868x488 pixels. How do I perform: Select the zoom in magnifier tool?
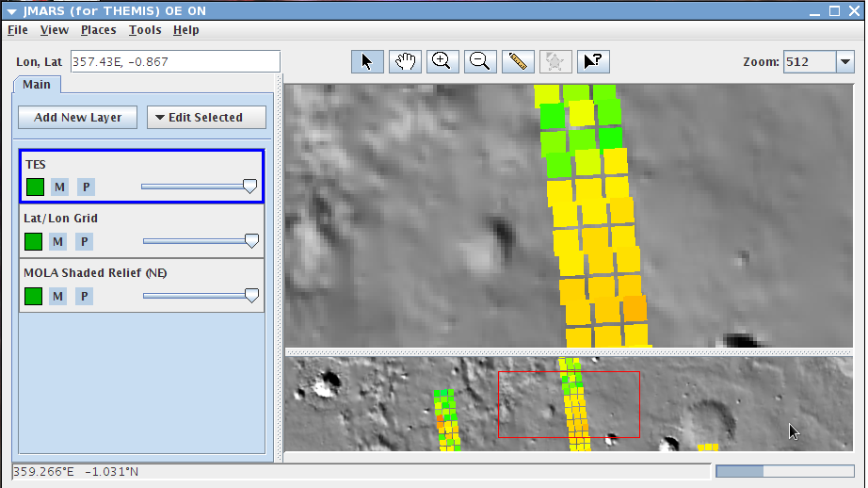point(442,61)
